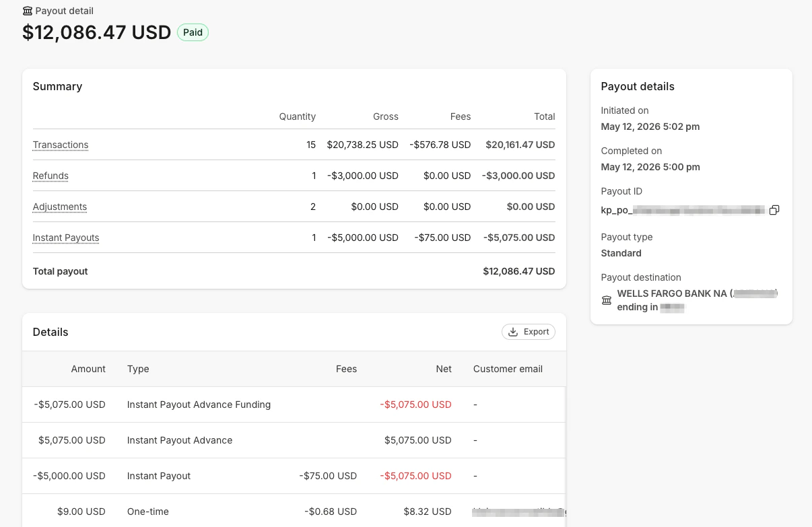
Task: Select the One-time transaction type cell
Action: pos(148,512)
